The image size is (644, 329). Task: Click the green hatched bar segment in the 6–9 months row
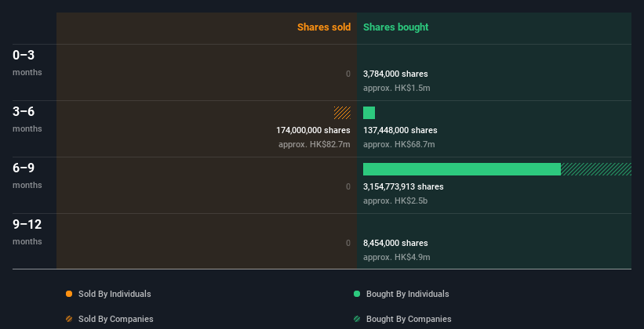point(596,169)
